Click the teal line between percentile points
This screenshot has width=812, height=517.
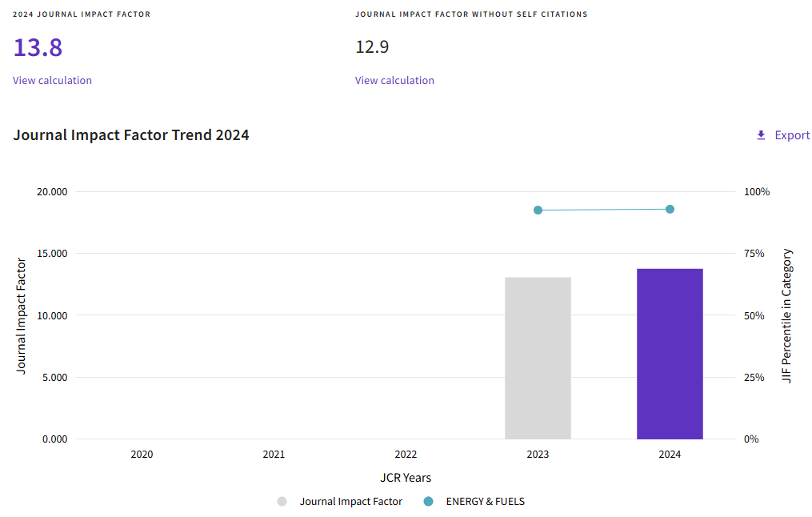[604, 210]
